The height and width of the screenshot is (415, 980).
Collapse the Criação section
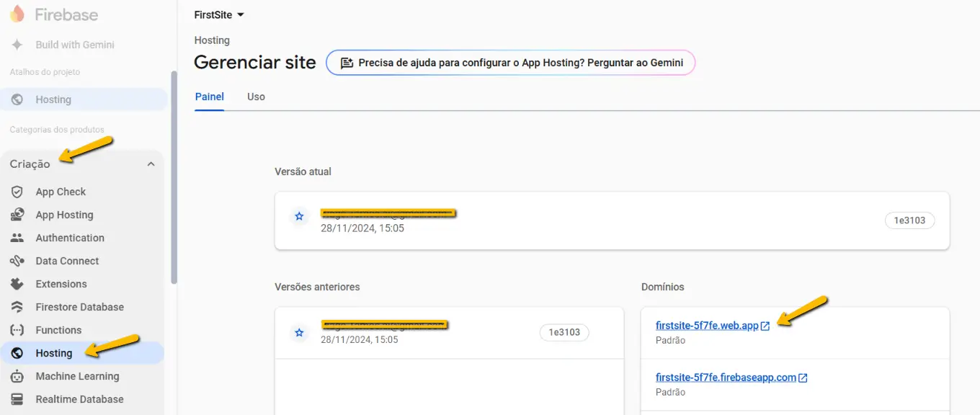click(151, 164)
